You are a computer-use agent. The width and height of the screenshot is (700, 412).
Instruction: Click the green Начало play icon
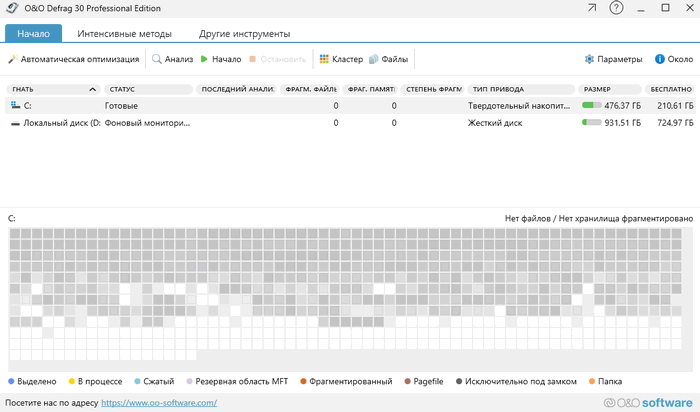click(x=204, y=59)
